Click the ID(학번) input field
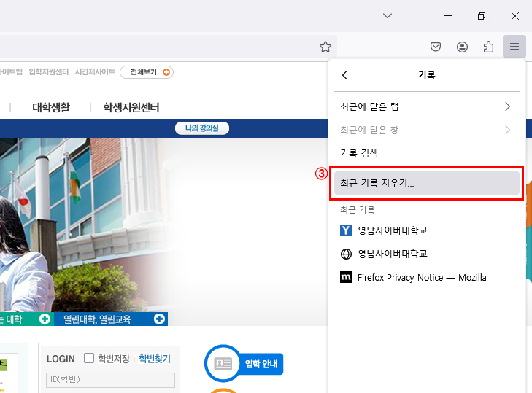Viewport: 532px width, 393px height. click(111, 380)
